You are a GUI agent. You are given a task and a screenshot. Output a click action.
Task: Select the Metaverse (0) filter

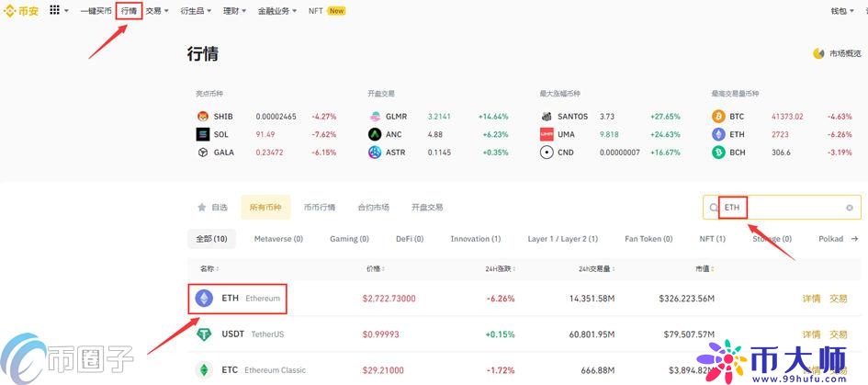[x=278, y=239]
